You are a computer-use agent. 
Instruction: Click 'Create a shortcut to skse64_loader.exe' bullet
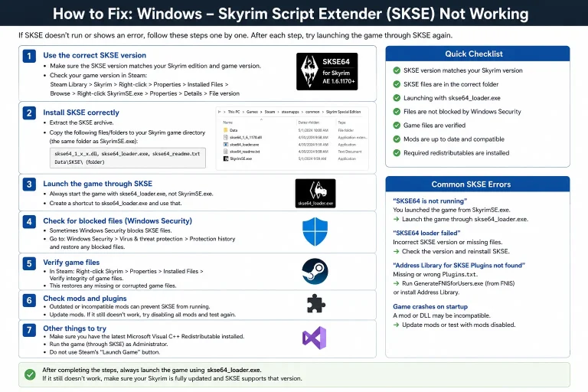tap(116, 203)
